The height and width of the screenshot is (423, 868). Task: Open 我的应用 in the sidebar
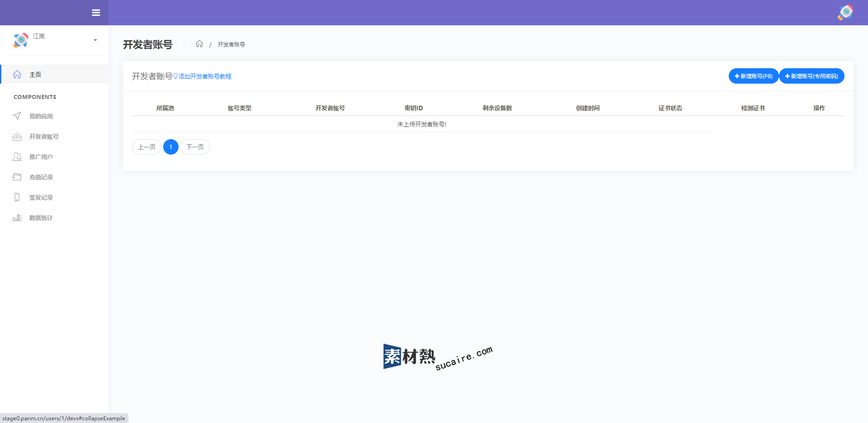pyautogui.click(x=41, y=116)
